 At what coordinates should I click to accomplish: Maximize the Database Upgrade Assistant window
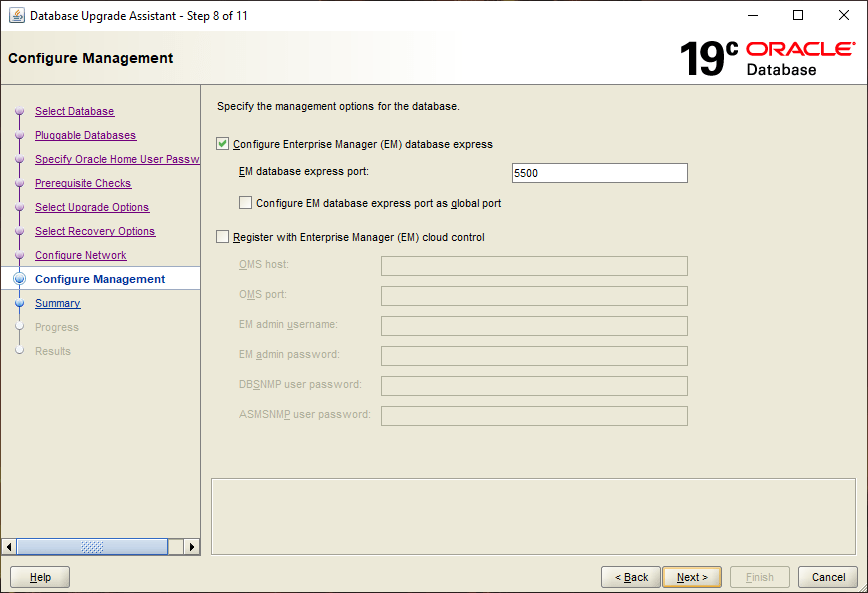(x=798, y=16)
